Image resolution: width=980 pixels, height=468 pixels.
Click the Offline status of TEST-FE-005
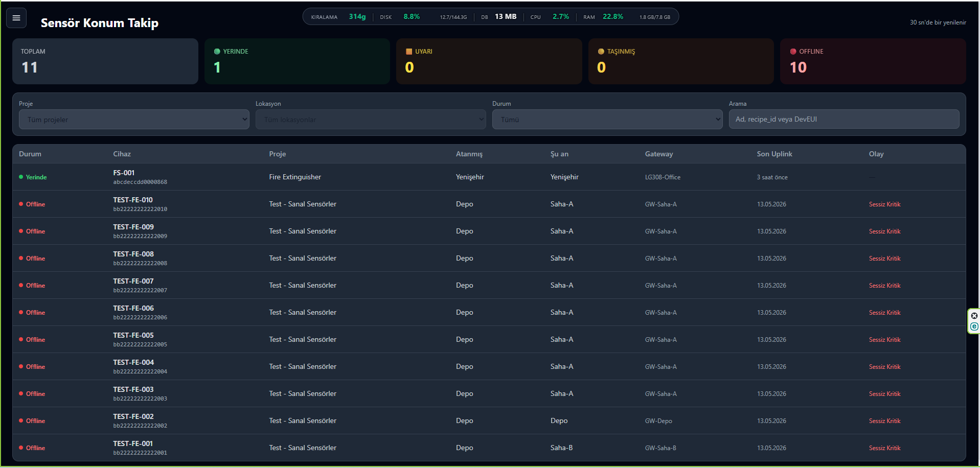pos(32,340)
